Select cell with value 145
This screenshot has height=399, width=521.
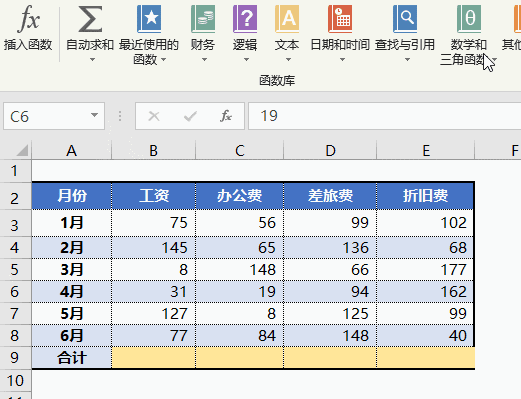click(154, 248)
